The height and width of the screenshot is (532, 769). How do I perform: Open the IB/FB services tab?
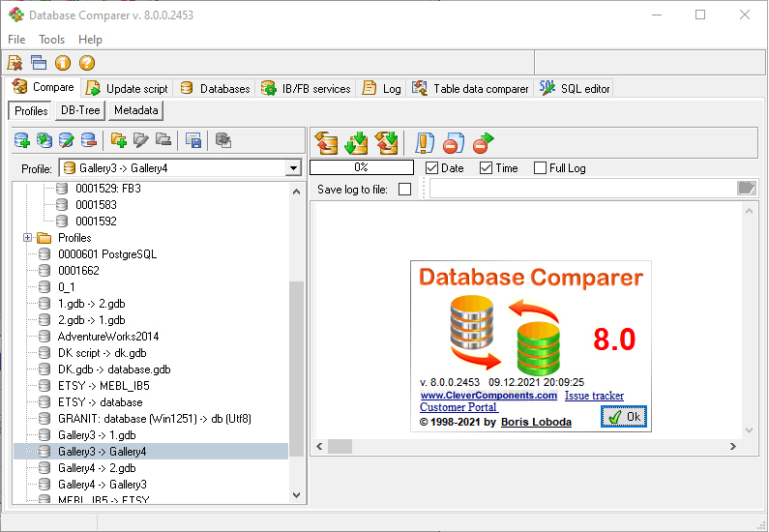pyautogui.click(x=306, y=89)
